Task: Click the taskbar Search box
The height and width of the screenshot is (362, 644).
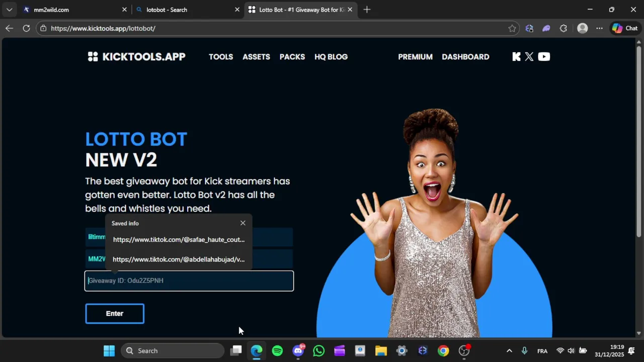Action: point(173,350)
